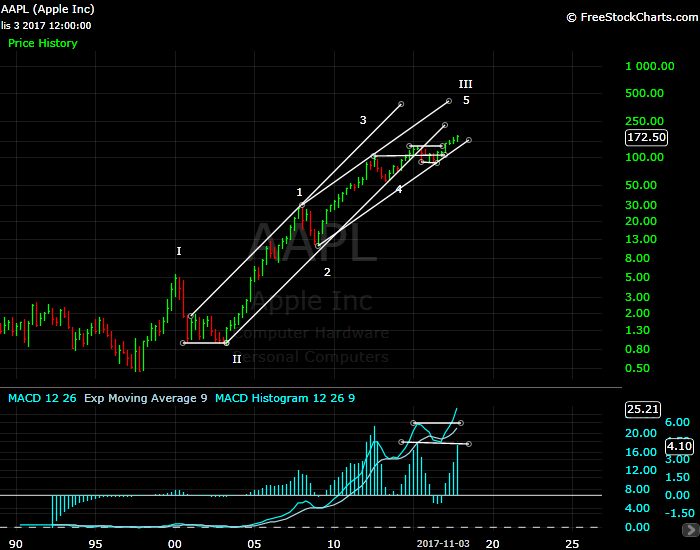
Task: Click the 4.00 MACD axis label
Action: coord(637,508)
